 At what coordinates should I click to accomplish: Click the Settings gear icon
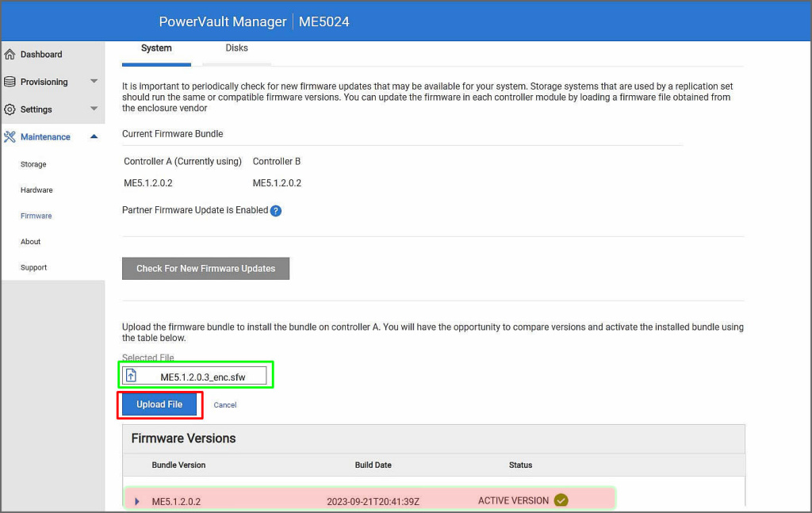pyautogui.click(x=10, y=109)
